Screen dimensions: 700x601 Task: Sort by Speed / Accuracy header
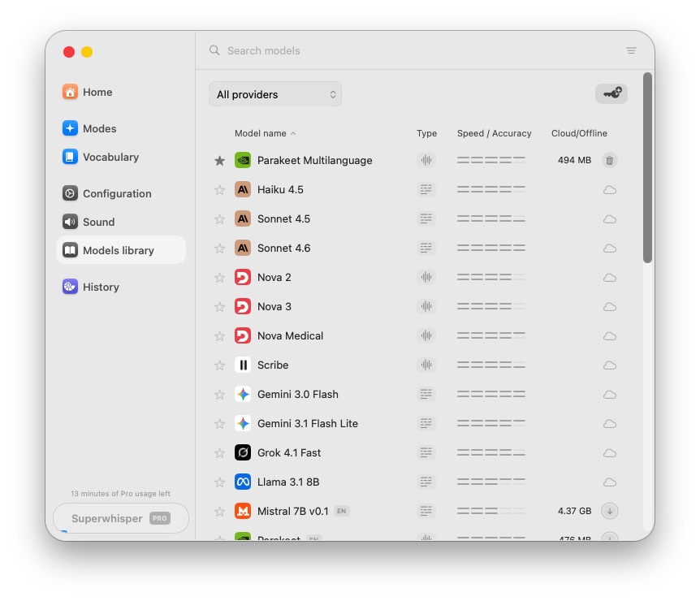[495, 133]
